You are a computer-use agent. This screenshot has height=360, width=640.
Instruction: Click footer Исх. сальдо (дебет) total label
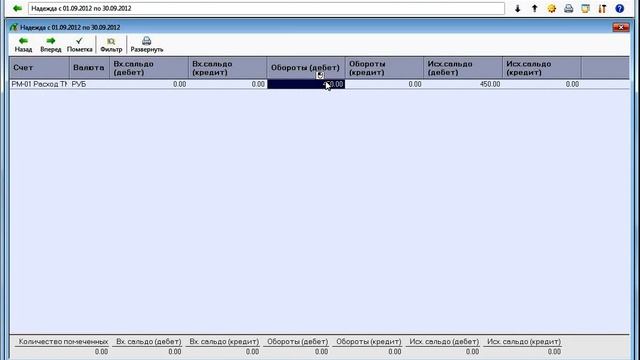pyautogui.click(x=444, y=342)
